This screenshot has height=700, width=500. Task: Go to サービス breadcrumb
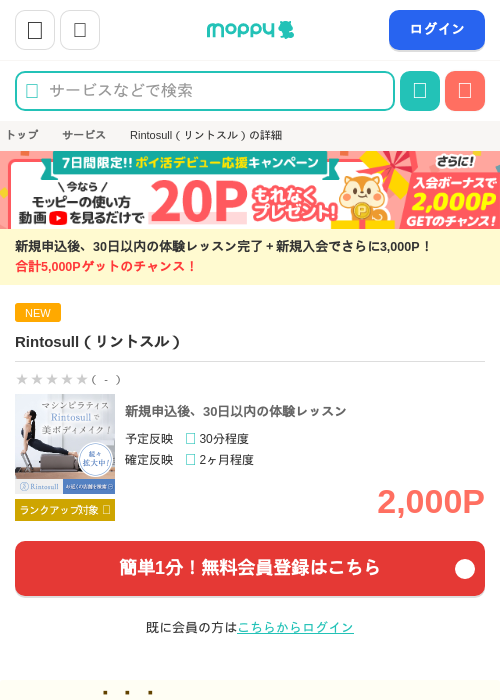84,135
